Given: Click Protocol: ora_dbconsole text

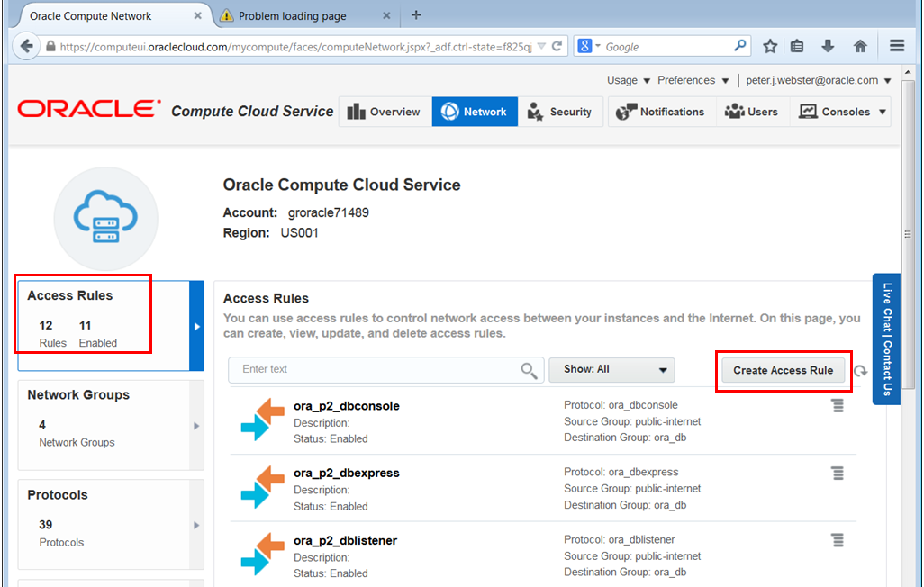Looking at the screenshot, I should 621,405.
